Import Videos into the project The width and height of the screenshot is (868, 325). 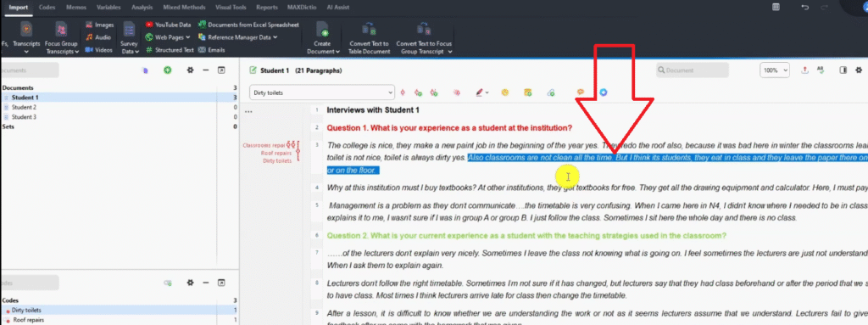point(100,50)
